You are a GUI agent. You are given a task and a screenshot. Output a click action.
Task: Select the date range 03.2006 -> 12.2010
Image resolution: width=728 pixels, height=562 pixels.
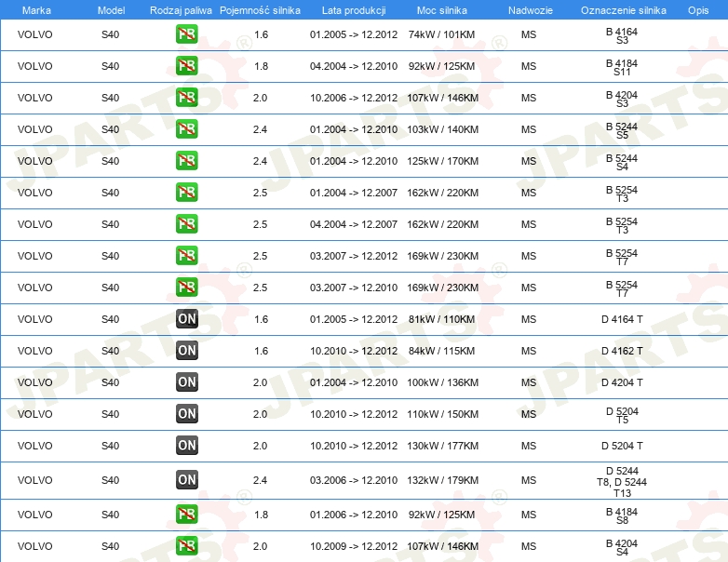coord(354,480)
